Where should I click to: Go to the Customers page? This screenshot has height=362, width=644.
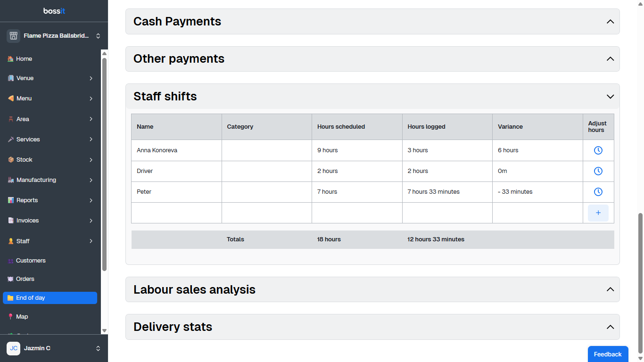coord(31,261)
